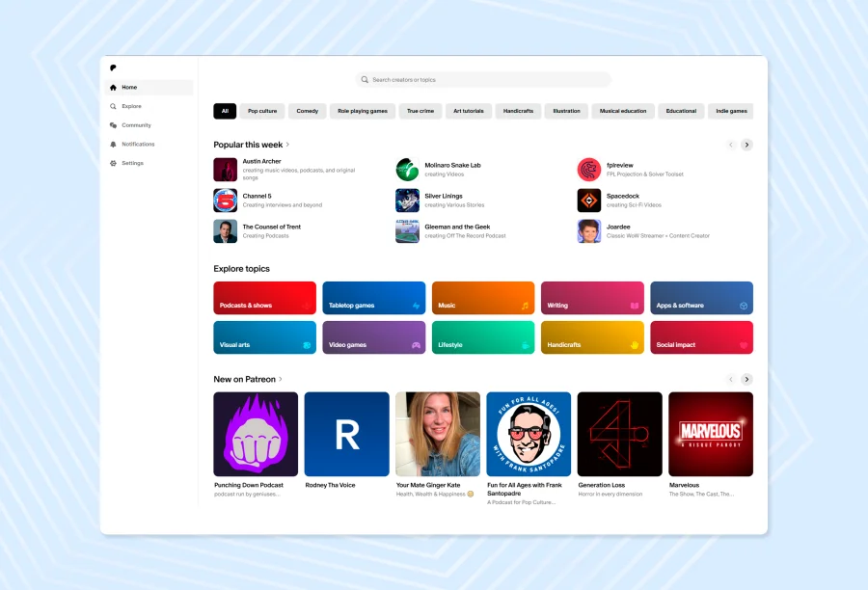Filter by True crime

420,111
